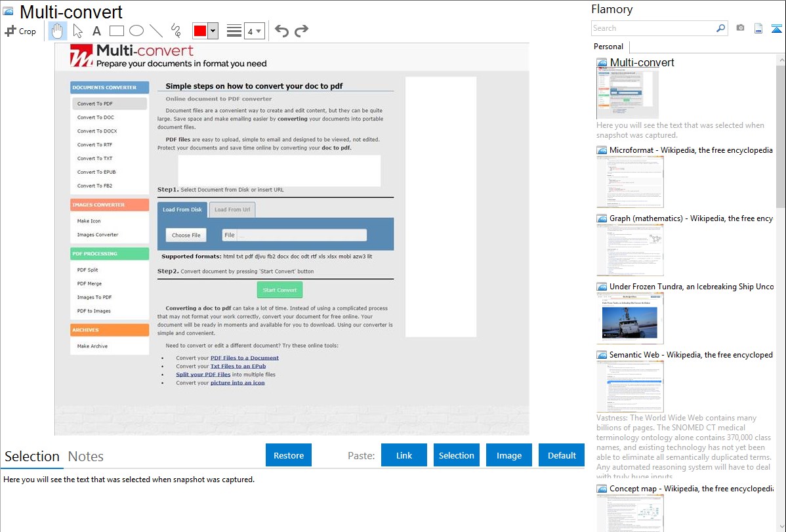Redo the last edit
The width and height of the screenshot is (786, 532).
click(x=301, y=31)
